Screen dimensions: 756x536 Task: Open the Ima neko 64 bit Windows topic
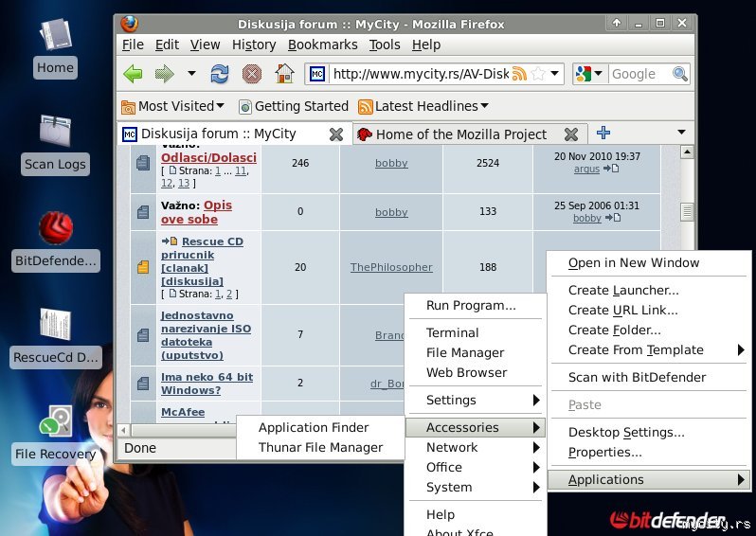[207, 384]
